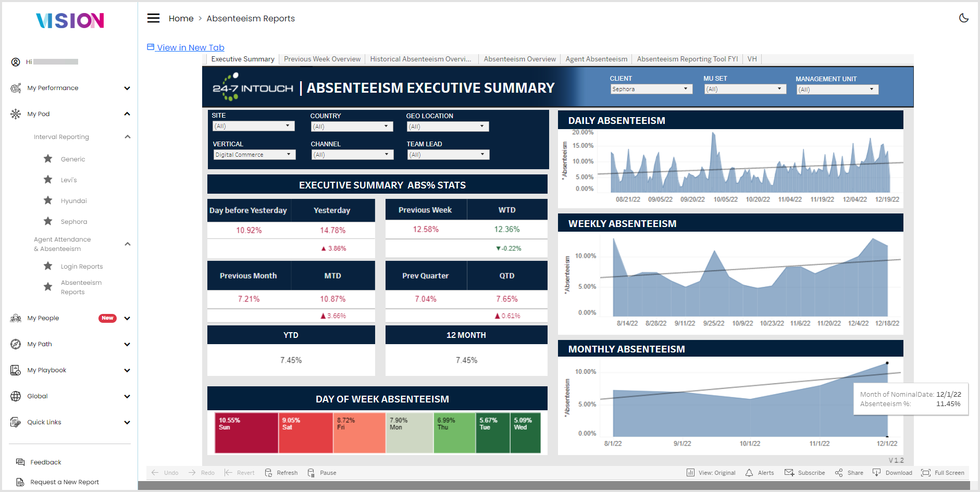Expand the My Performance chevron
The width and height of the screenshot is (980, 492).
tap(127, 89)
